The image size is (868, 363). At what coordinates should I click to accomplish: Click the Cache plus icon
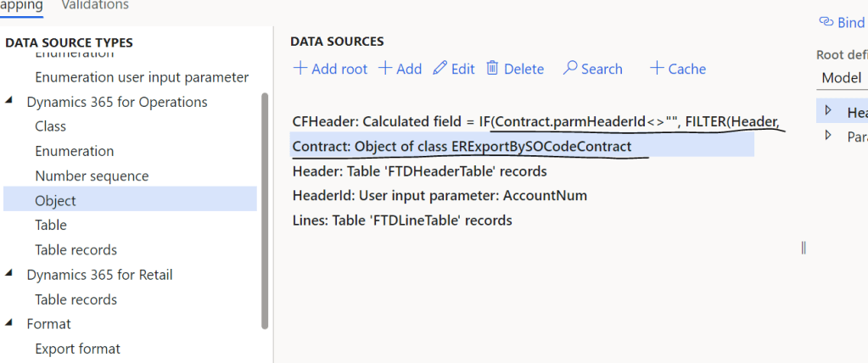point(656,69)
